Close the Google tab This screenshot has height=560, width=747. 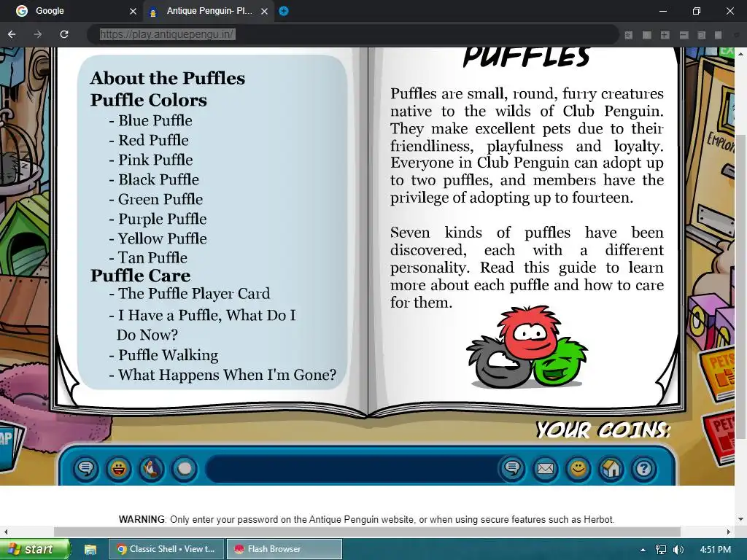pyautogui.click(x=133, y=11)
